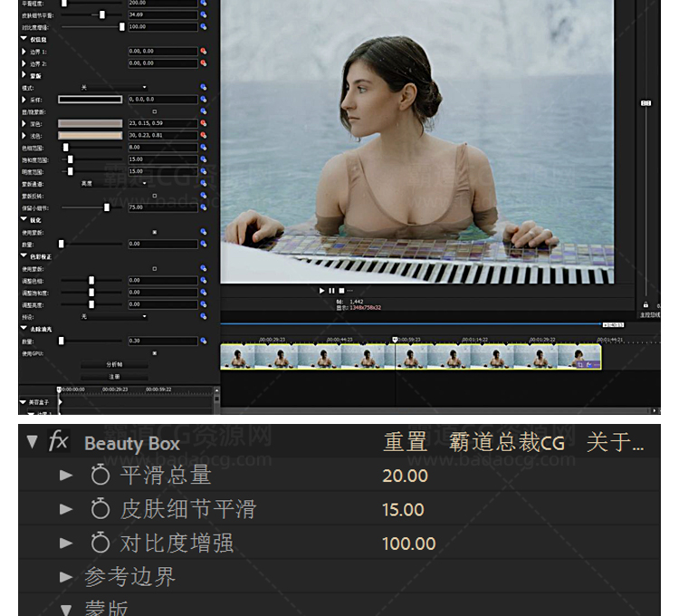The height and width of the screenshot is (616, 679).
Task: Toggle the 显/隐蒙版 checkbox
Action: 155,111
